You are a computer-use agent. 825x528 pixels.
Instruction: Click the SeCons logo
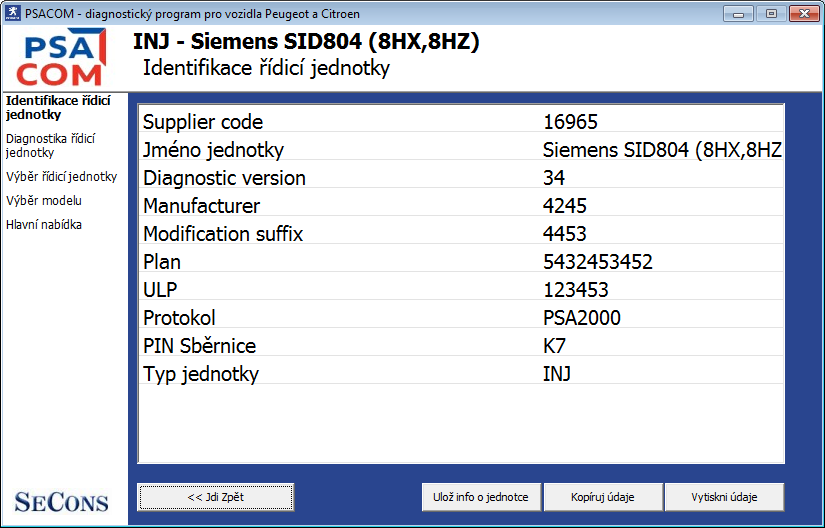coord(62,502)
